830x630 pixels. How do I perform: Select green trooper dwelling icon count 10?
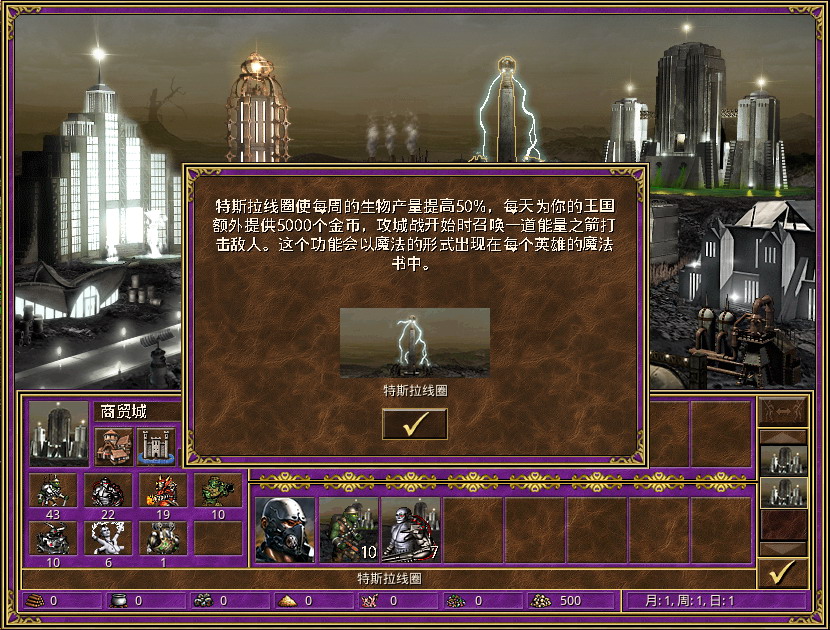point(218,490)
